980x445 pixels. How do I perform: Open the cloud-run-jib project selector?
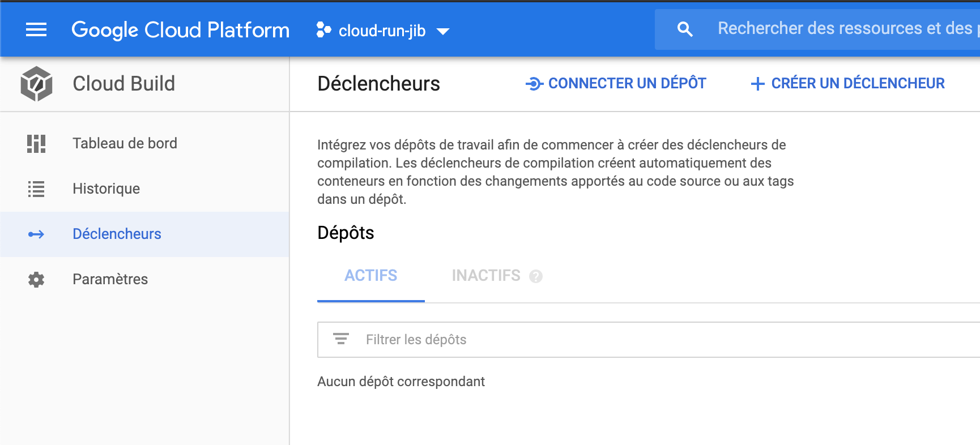pos(383,31)
